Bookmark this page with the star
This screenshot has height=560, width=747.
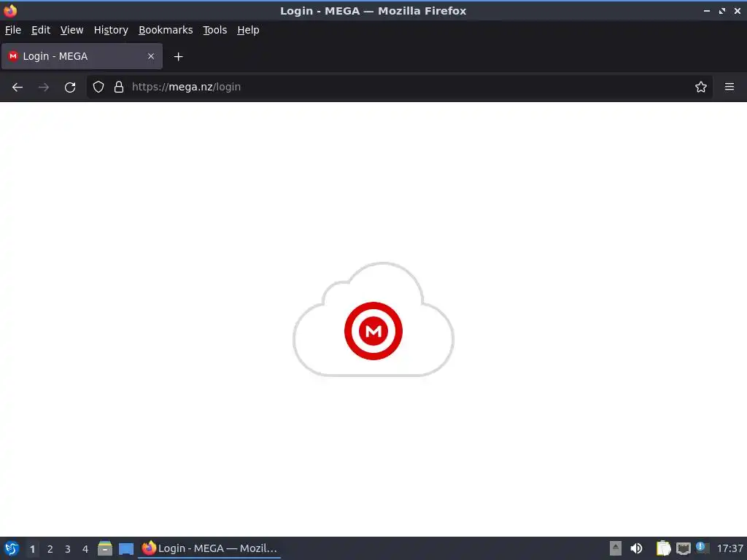click(x=701, y=87)
